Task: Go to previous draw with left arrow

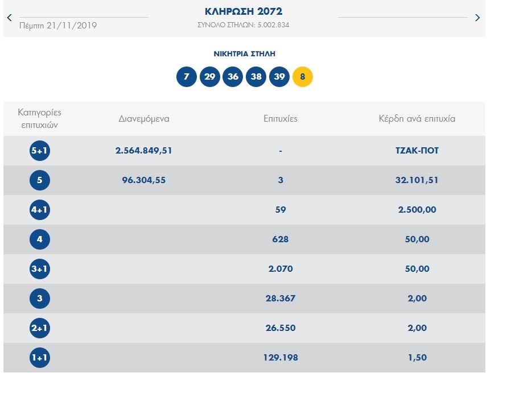Action: coord(9,18)
